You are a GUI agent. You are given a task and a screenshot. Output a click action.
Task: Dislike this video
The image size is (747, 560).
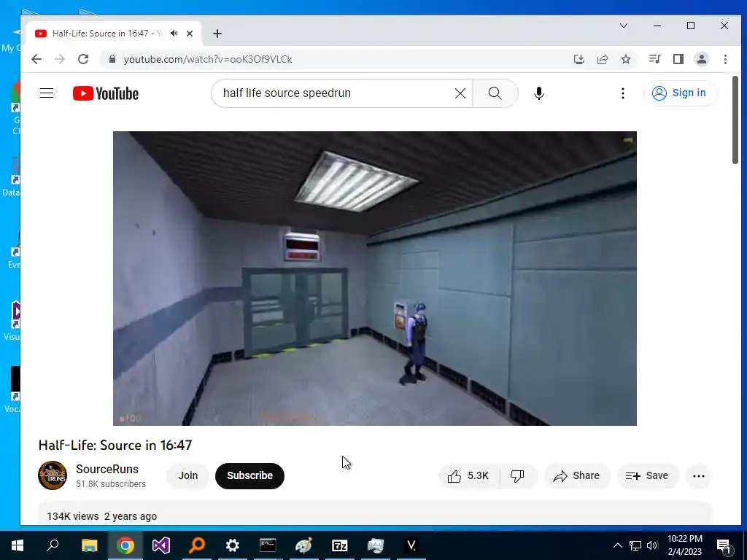pyautogui.click(x=518, y=475)
